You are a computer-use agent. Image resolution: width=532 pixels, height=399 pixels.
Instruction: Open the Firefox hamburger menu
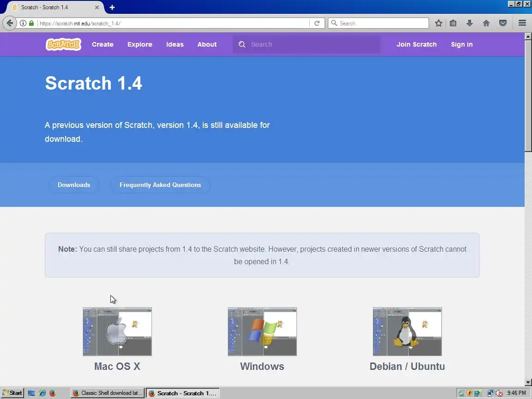click(x=522, y=23)
